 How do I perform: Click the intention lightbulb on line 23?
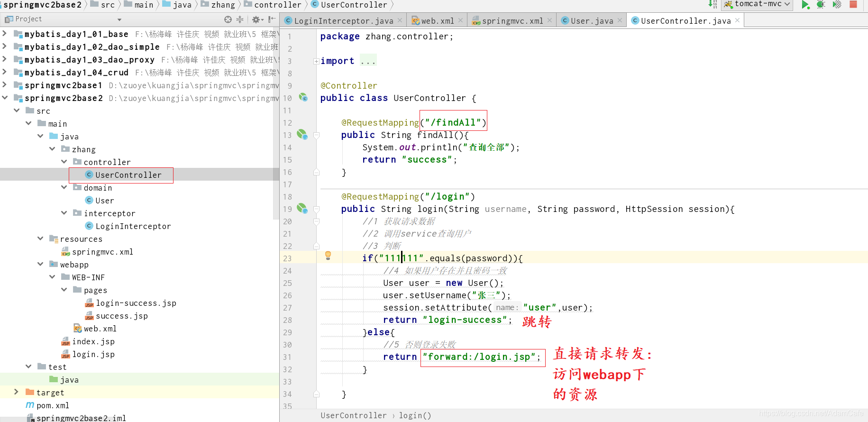pyautogui.click(x=328, y=256)
